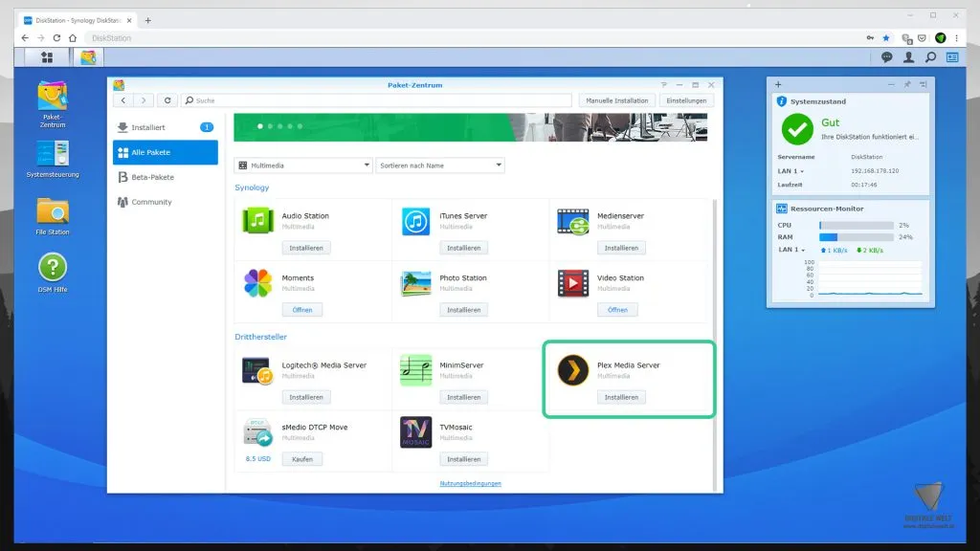980x551 pixels.
Task: Click the Moments package icon
Action: (x=257, y=283)
